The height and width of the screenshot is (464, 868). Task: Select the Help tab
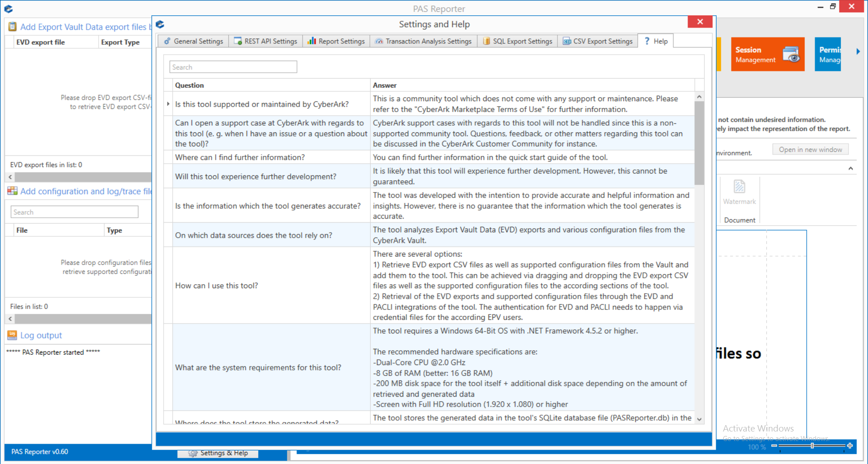(x=656, y=41)
